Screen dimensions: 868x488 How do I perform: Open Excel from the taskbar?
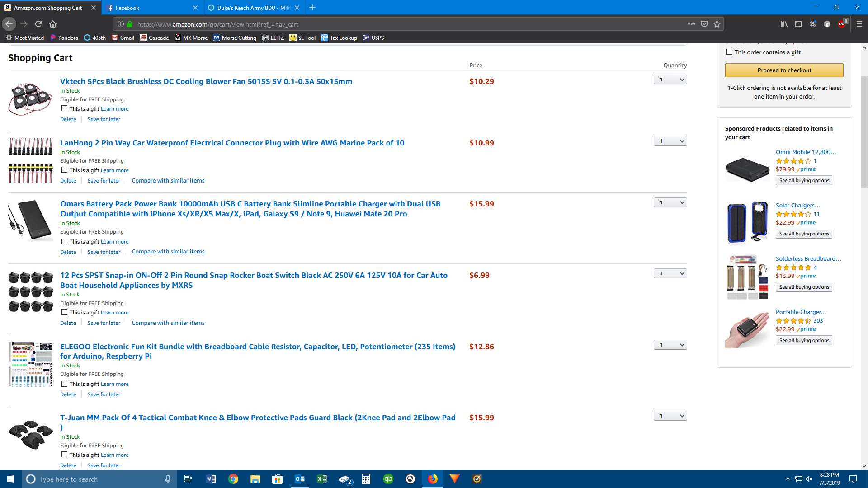click(322, 479)
